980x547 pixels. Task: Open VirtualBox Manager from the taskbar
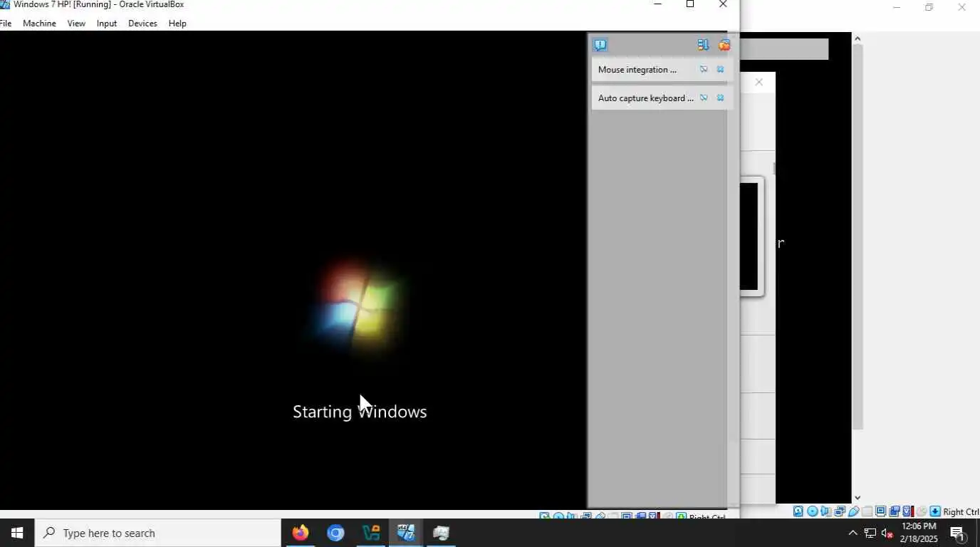click(x=370, y=533)
